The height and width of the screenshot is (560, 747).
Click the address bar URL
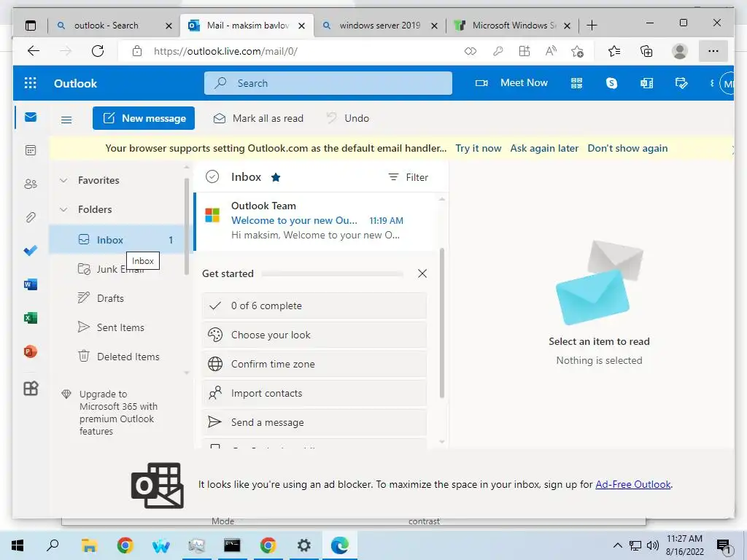[x=225, y=52]
